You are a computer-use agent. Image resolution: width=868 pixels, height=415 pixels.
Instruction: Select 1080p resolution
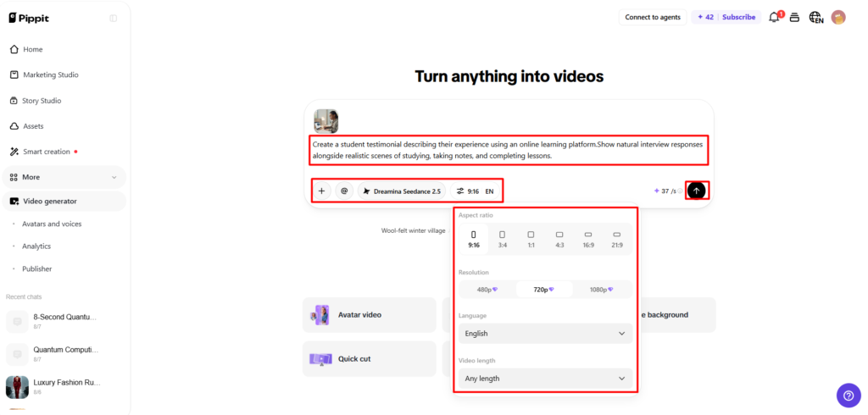[x=602, y=290]
